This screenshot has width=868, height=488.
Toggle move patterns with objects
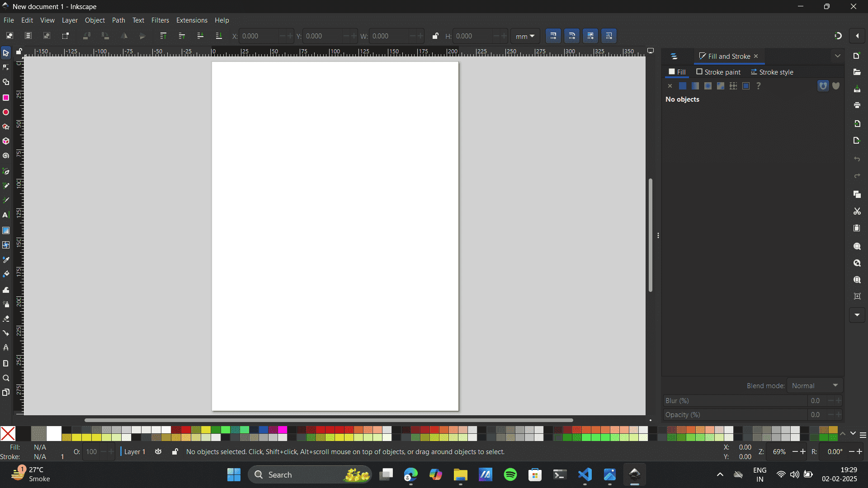(609, 36)
